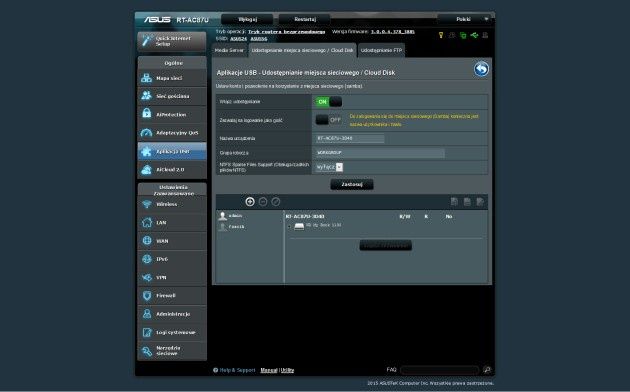Open Adaptacyjny QoS sidebar entry
The width and height of the screenshot is (630, 392).
coord(172,133)
